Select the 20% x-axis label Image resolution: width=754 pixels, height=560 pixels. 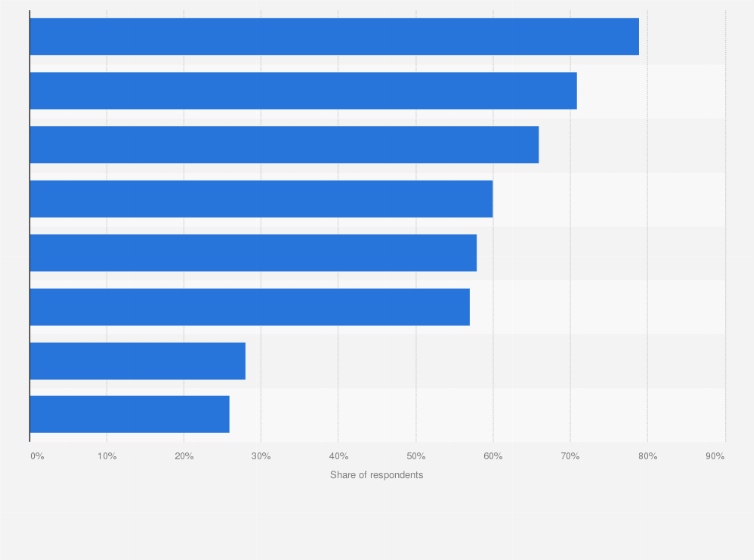184,456
